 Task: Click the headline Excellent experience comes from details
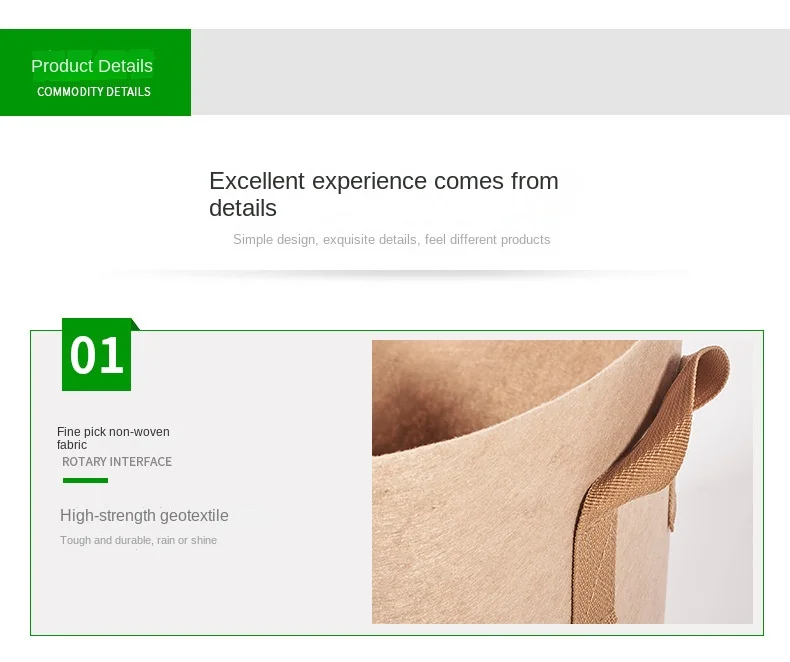(384, 194)
